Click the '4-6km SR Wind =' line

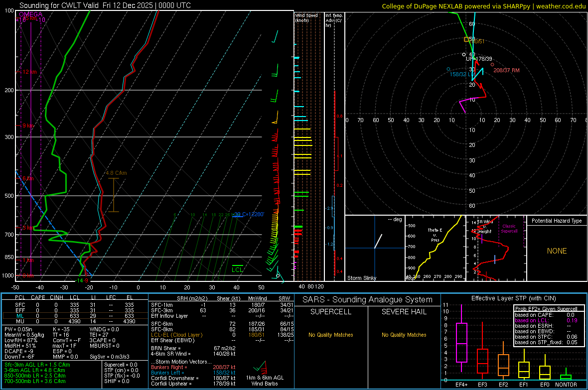point(193,354)
